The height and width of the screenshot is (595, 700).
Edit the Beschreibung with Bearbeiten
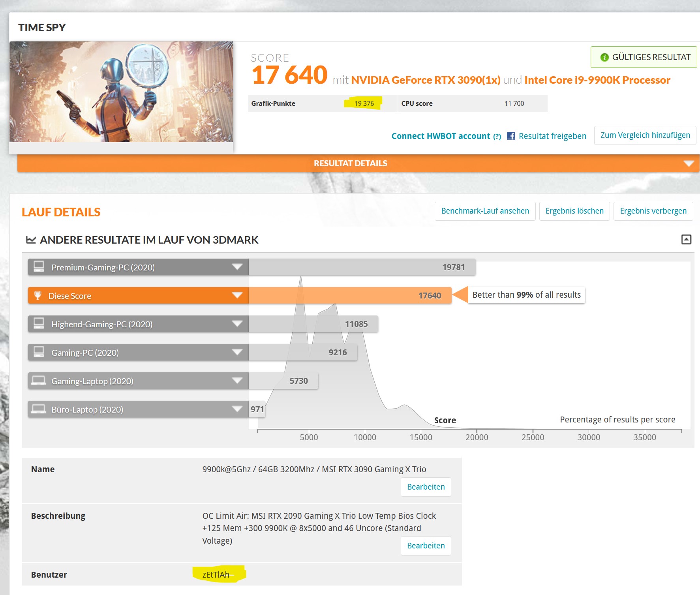[426, 546]
